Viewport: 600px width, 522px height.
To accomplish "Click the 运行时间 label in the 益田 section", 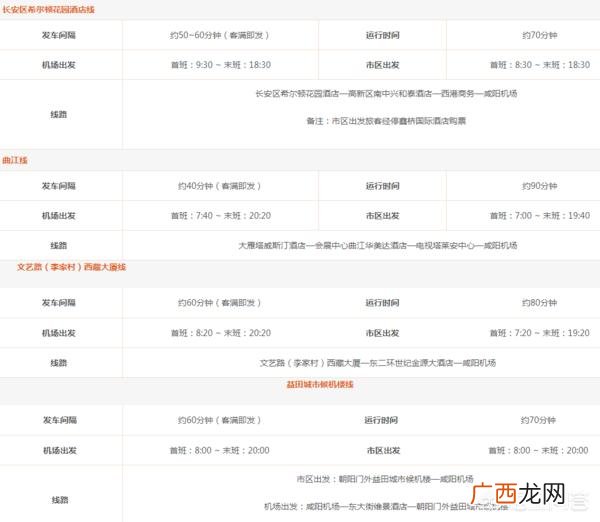I will 381,420.
